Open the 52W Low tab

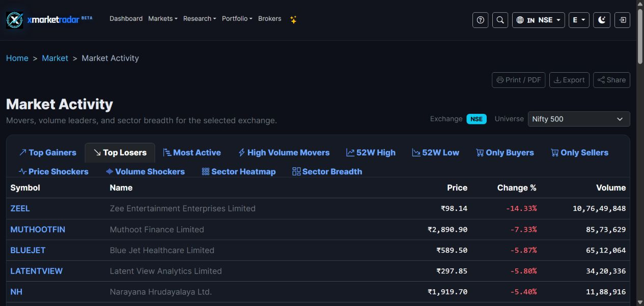coord(436,152)
